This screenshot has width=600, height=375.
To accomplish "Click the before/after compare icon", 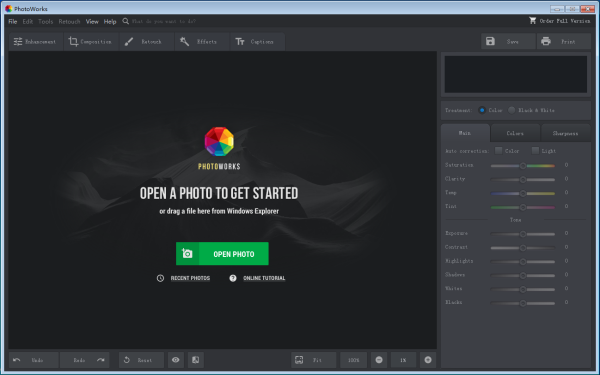I will tap(196, 360).
